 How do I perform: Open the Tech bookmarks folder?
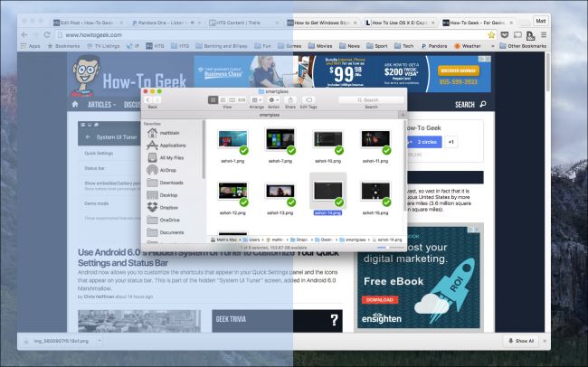click(x=403, y=46)
